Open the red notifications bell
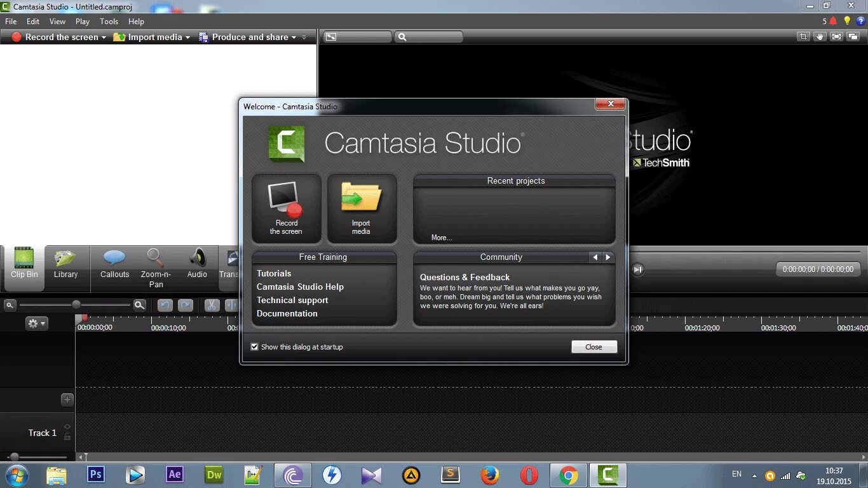 pos(833,21)
